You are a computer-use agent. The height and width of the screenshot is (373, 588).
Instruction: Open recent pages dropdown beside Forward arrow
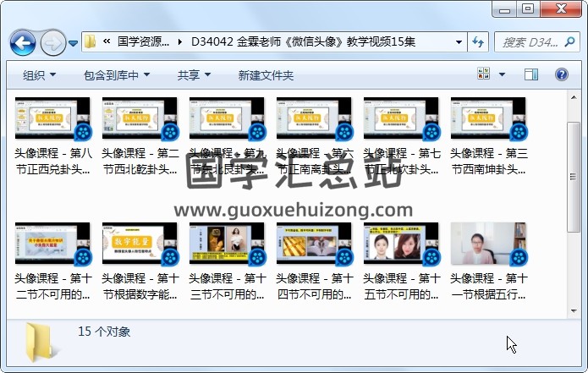coord(74,43)
